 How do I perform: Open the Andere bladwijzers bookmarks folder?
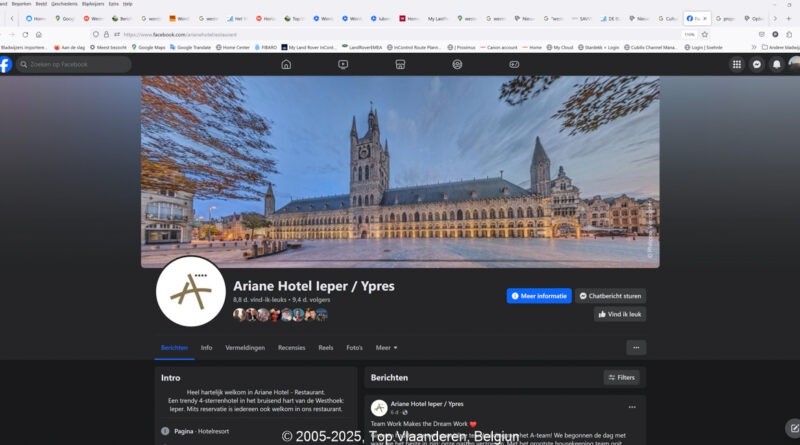[781, 47]
